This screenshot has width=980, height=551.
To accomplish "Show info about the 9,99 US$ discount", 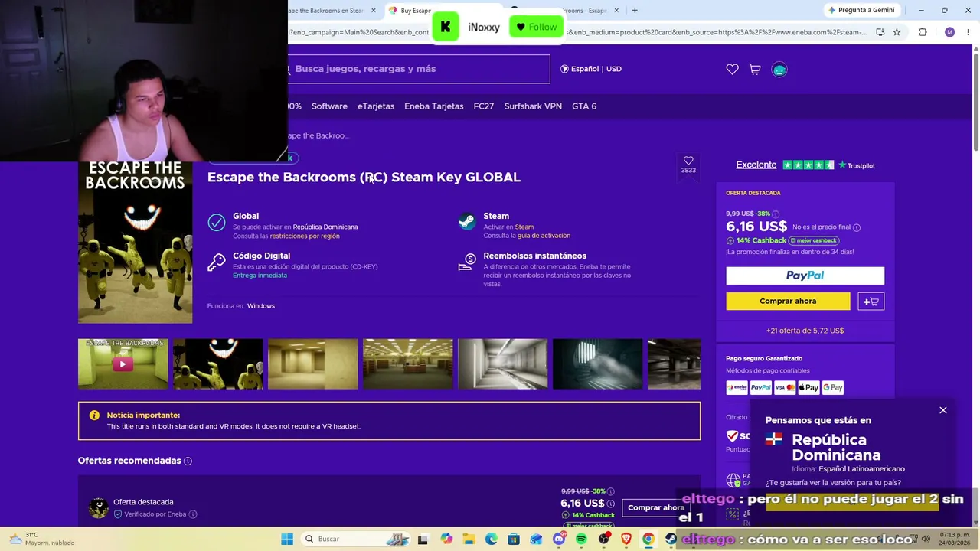I will point(776,214).
